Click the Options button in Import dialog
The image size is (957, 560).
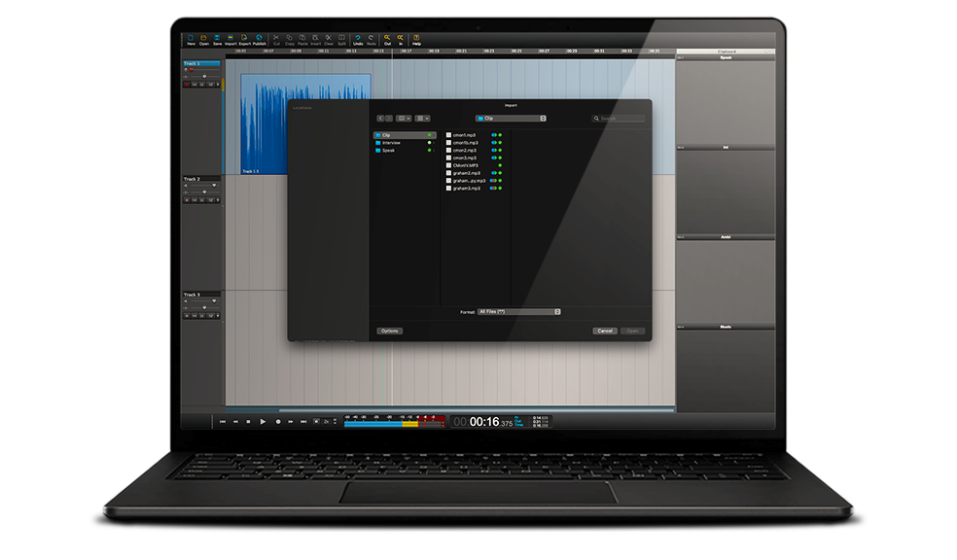(389, 331)
